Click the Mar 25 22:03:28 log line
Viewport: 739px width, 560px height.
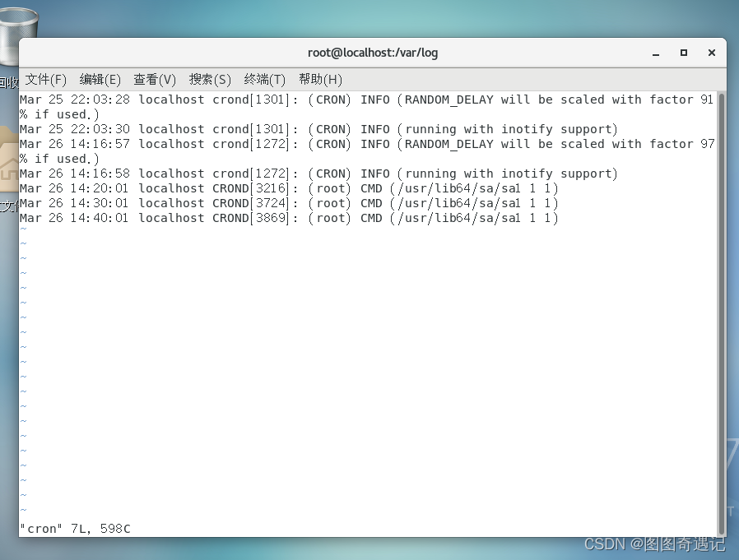point(367,107)
